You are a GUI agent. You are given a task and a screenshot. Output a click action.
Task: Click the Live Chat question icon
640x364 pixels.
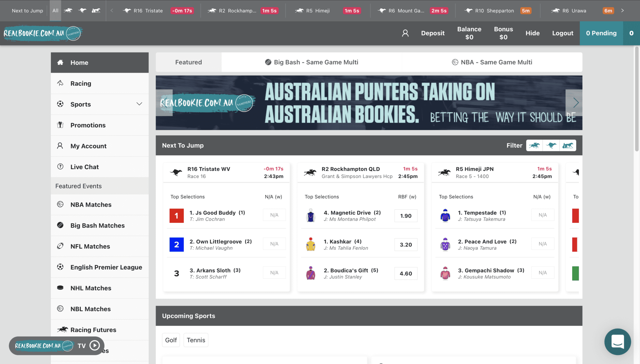tap(60, 166)
